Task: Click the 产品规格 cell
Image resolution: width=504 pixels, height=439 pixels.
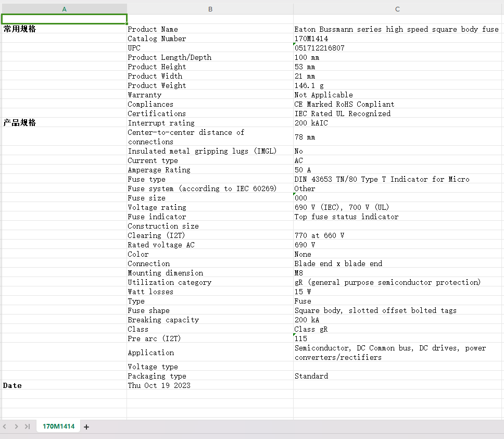Action: [x=64, y=123]
